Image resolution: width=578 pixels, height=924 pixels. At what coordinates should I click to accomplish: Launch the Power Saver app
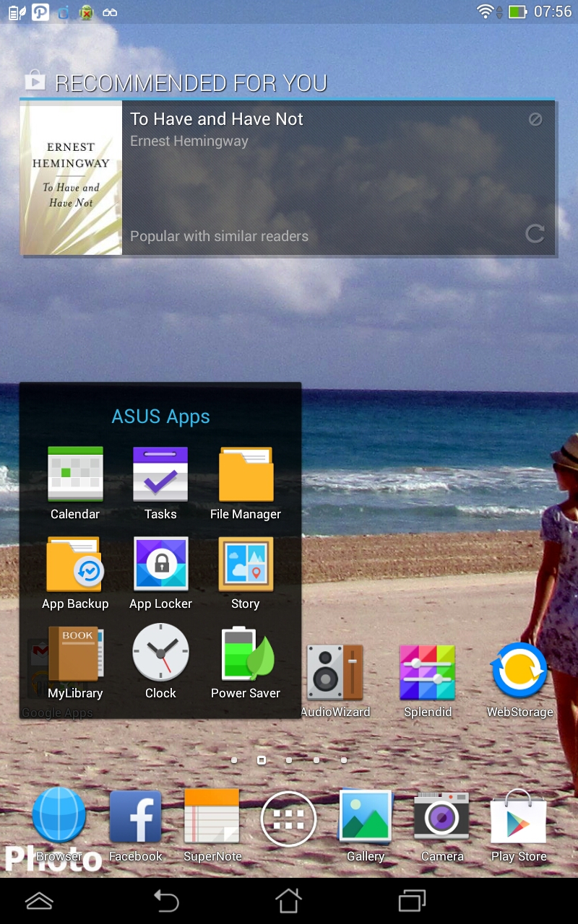tap(246, 654)
